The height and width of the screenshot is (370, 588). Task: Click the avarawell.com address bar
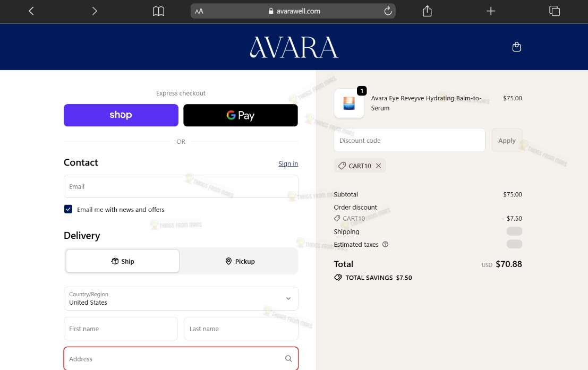[293, 11]
